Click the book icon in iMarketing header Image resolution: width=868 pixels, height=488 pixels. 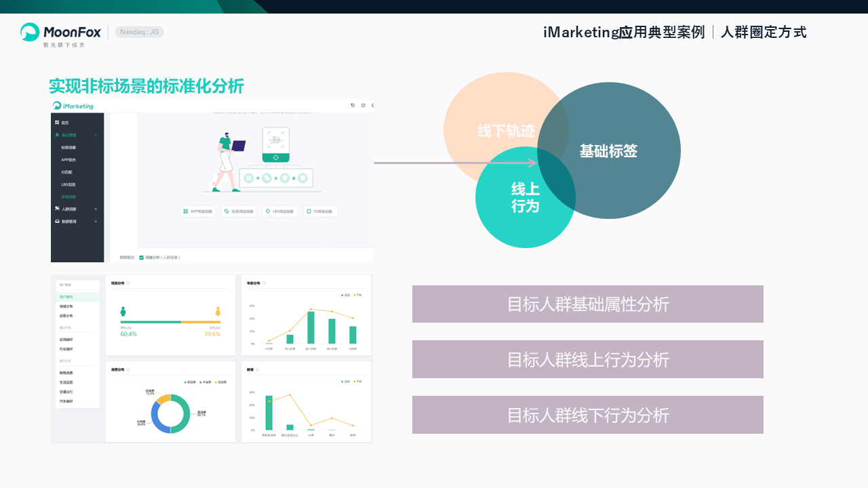click(363, 105)
